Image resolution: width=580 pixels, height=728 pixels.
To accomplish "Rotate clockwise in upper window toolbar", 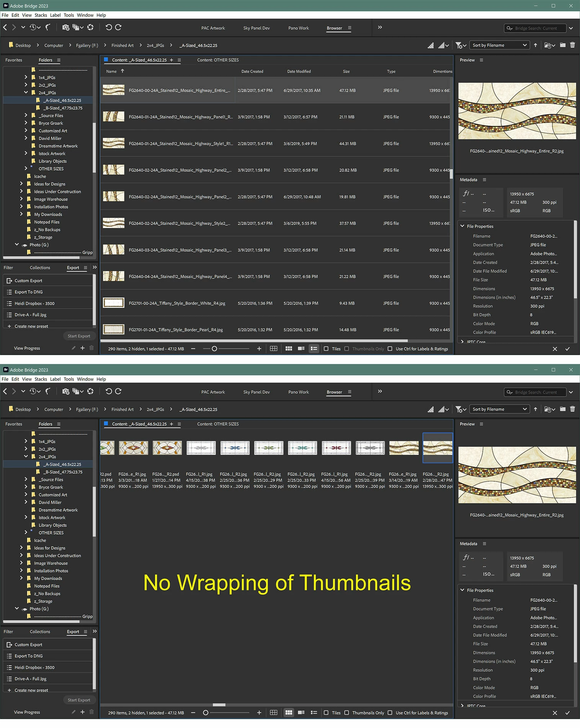I will (118, 27).
